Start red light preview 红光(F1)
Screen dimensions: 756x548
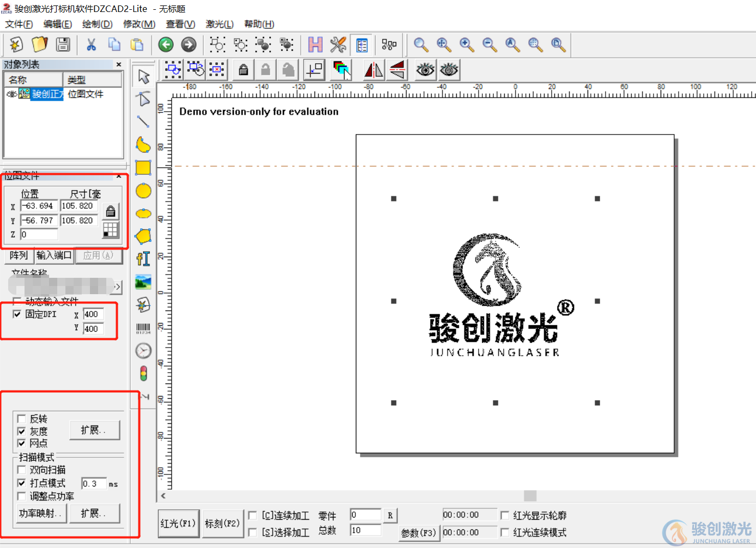tap(178, 523)
